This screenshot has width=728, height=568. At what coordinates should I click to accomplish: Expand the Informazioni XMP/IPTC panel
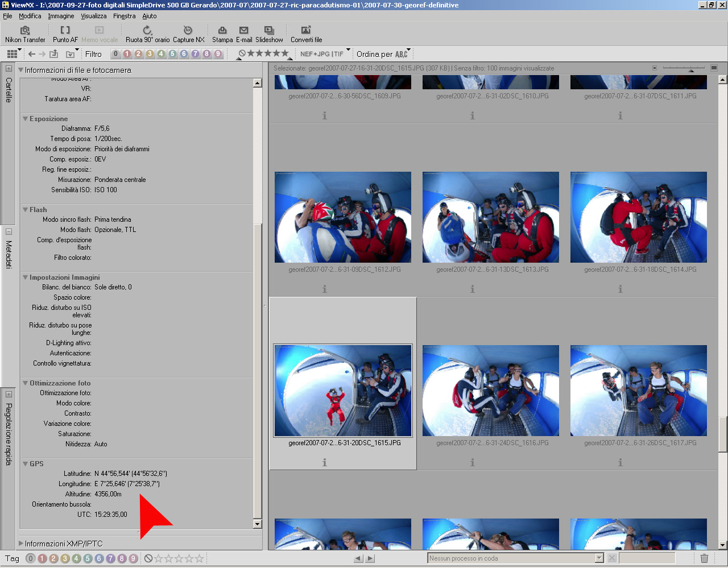pos(21,544)
